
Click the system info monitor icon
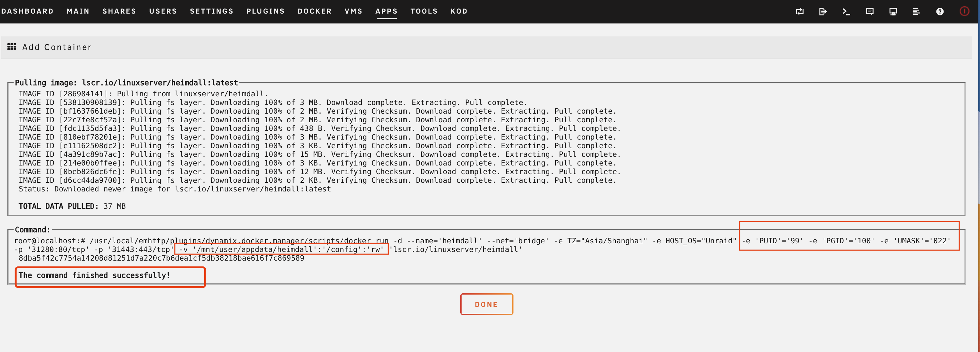pyautogui.click(x=893, y=11)
